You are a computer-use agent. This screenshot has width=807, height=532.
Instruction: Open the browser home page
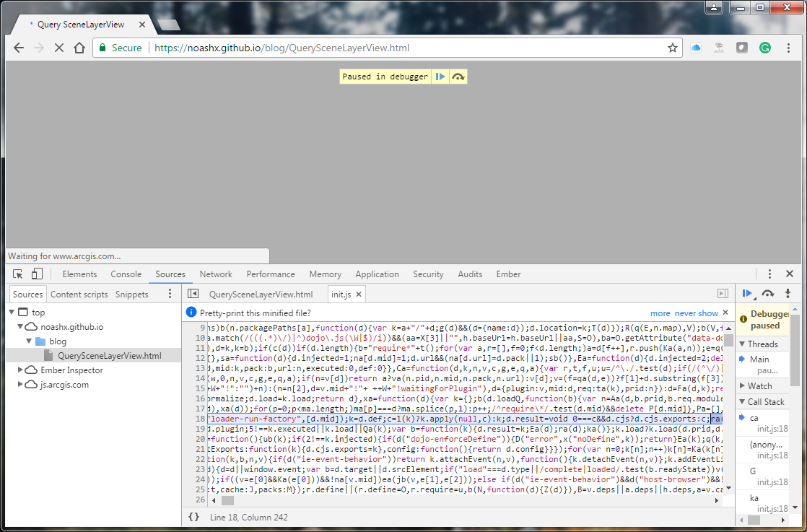pyautogui.click(x=79, y=48)
